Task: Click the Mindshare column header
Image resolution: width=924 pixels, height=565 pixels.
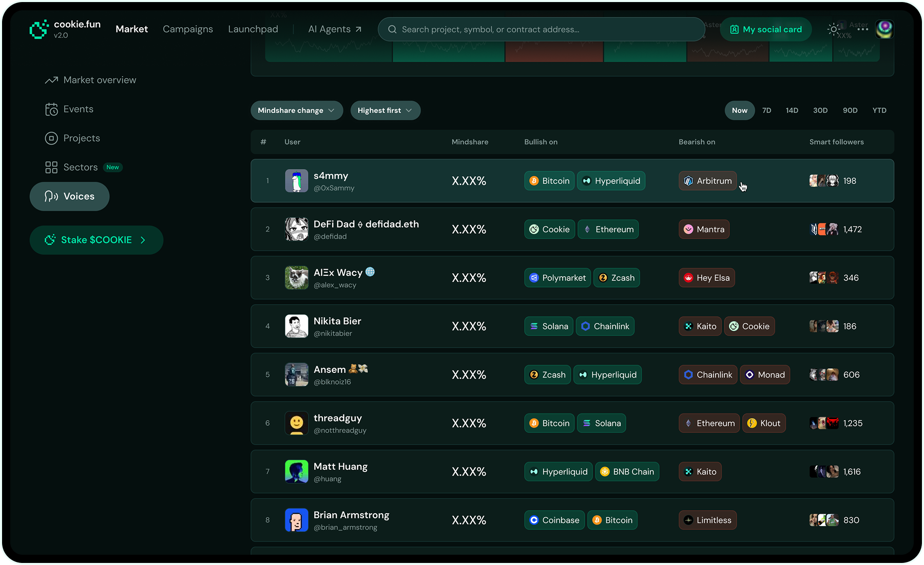Action: (470, 142)
